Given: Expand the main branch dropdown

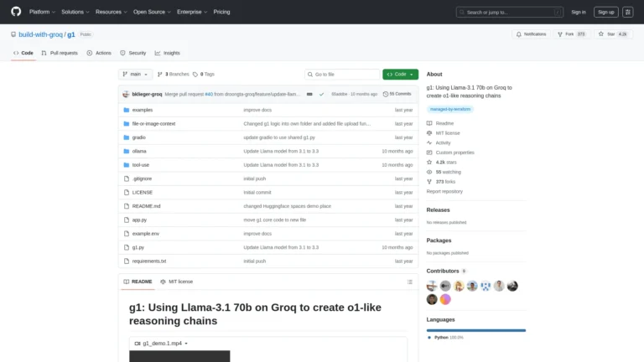Looking at the screenshot, I should [136, 74].
